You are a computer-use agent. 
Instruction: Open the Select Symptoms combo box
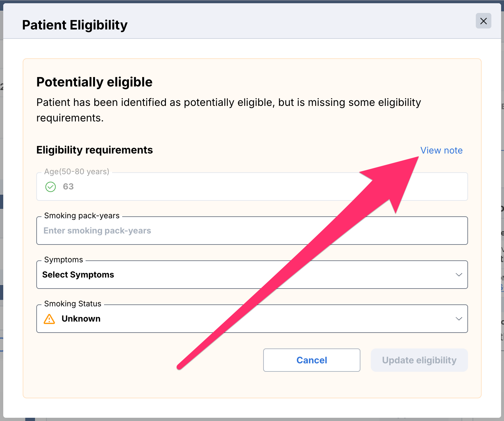click(252, 275)
